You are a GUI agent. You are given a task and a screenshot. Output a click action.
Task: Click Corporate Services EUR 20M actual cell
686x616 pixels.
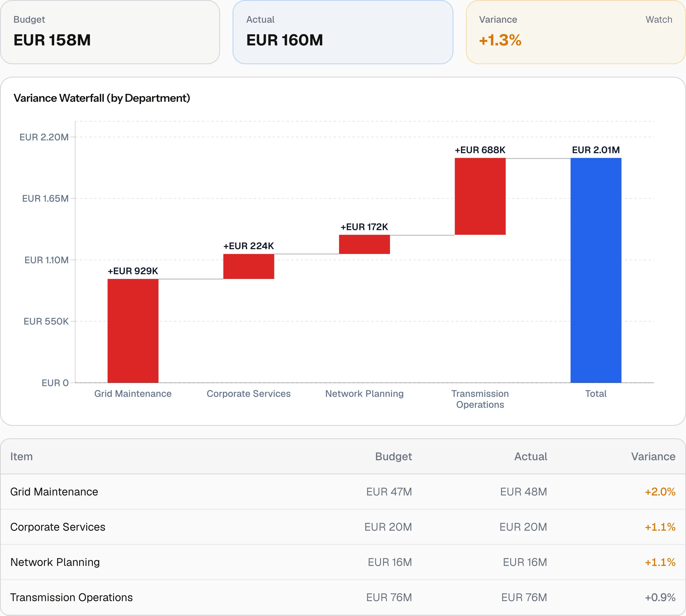pos(523,527)
